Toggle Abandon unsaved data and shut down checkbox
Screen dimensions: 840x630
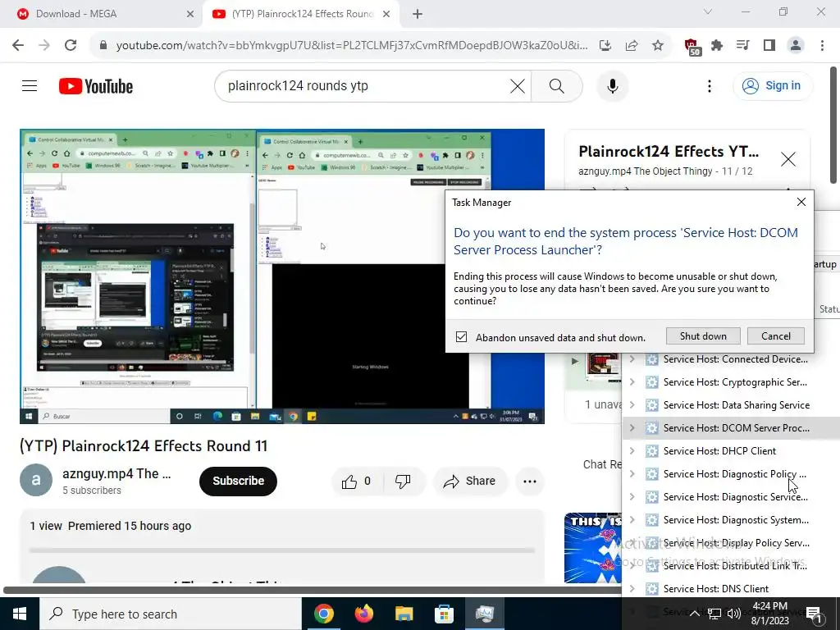[461, 337]
